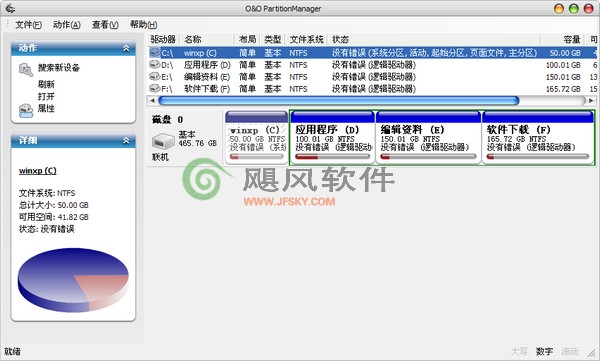This screenshot has width=600, height=361.
Task: Click the 数字 status bar indicator
Action: 544,351
